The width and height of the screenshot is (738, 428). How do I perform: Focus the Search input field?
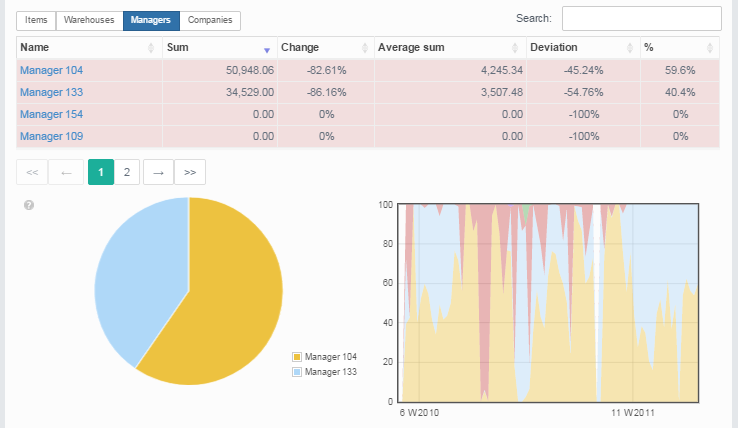pos(641,19)
